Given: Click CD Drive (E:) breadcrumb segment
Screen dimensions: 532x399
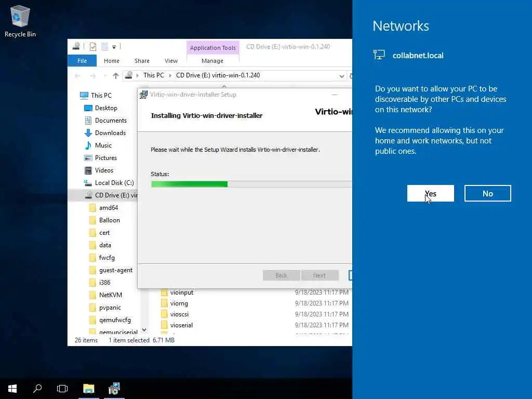Looking at the screenshot, I should coord(218,75).
